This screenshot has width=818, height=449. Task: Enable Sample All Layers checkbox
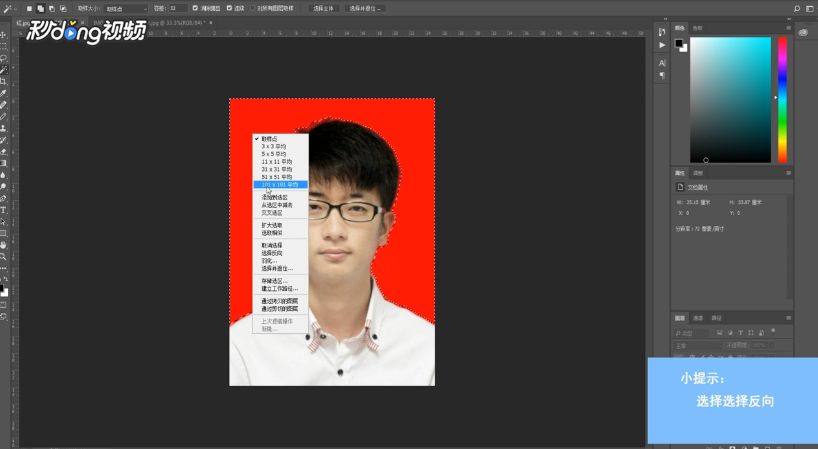click(253, 8)
